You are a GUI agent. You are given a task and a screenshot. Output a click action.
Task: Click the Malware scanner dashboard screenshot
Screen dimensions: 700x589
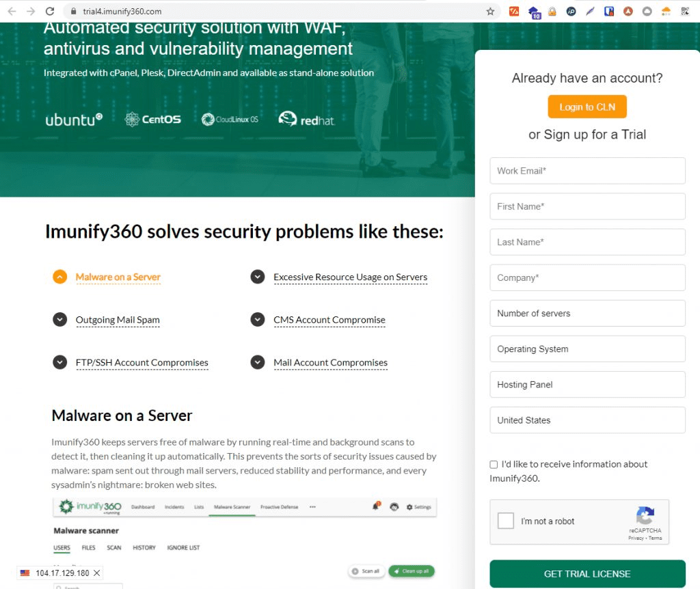(x=244, y=543)
